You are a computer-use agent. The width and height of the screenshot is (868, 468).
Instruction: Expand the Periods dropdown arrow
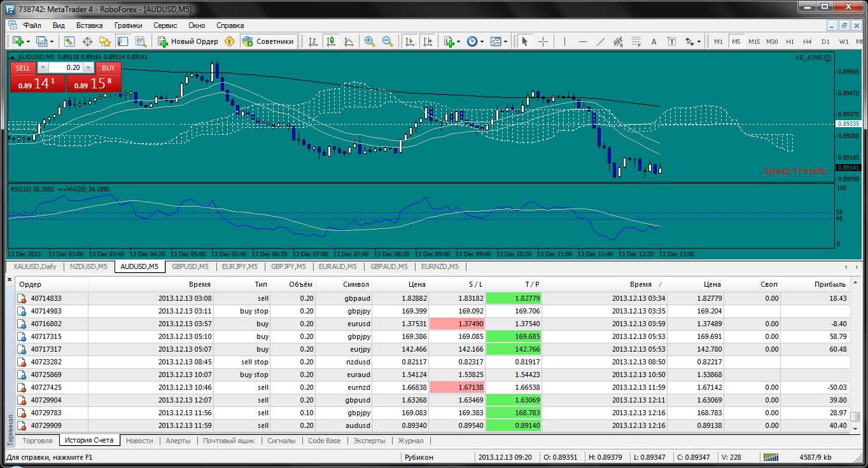coord(482,41)
